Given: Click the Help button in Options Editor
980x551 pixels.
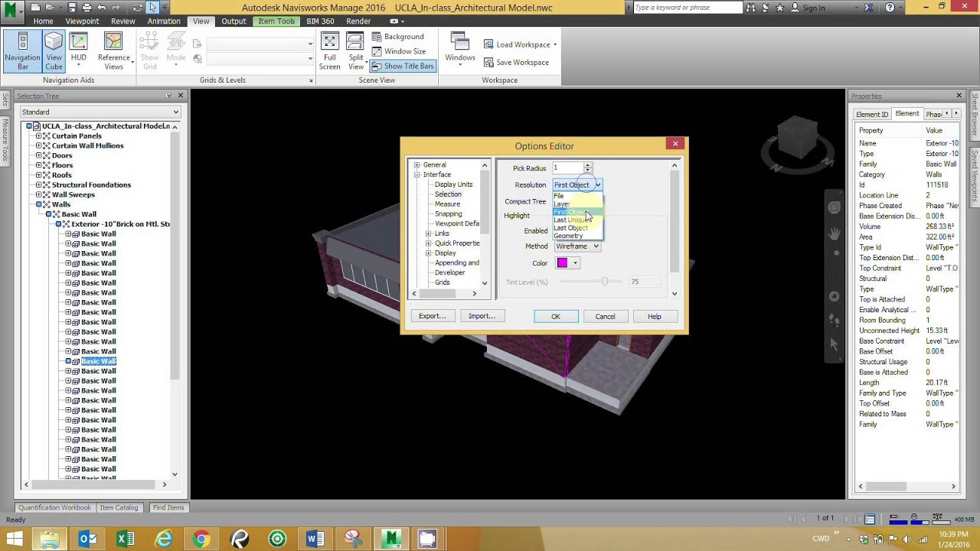Looking at the screenshot, I should click(654, 316).
